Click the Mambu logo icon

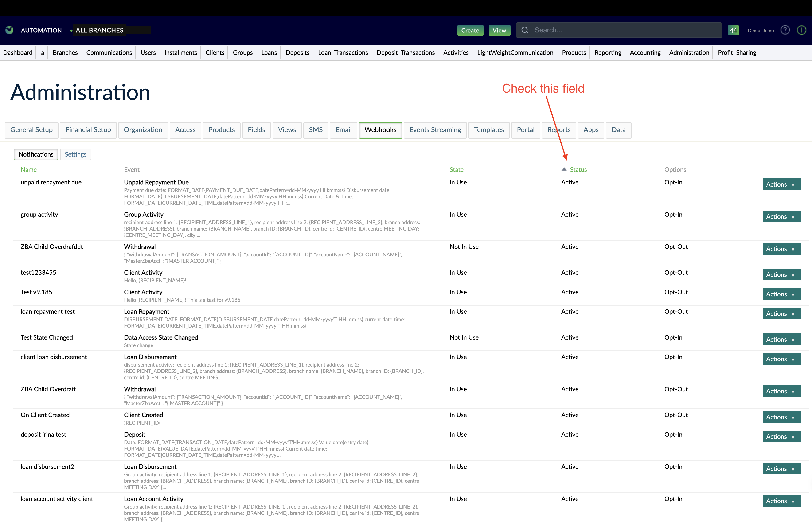[x=9, y=30]
